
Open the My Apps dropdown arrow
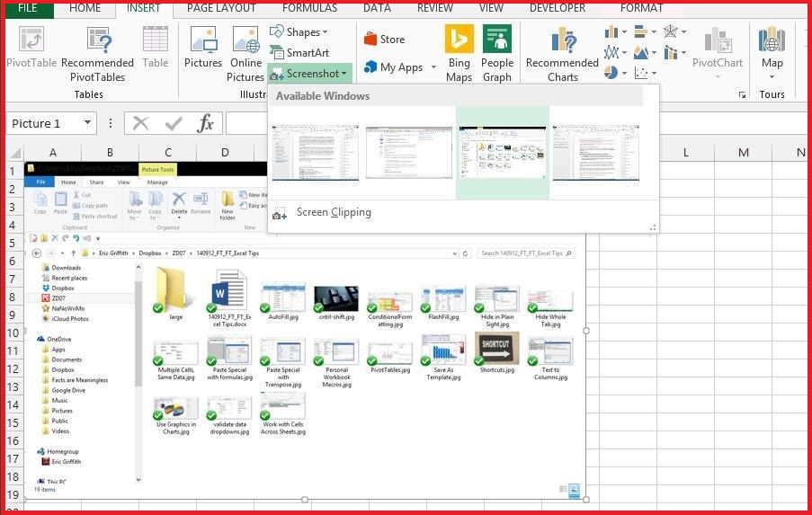point(433,67)
